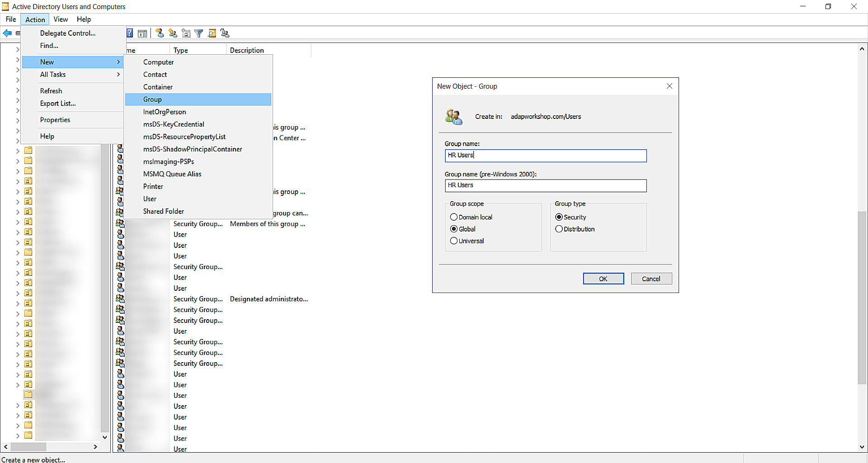The height and width of the screenshot is (463, 868).
Task: Choose Distribution as the group type
Action: click(x=559, y=229)
